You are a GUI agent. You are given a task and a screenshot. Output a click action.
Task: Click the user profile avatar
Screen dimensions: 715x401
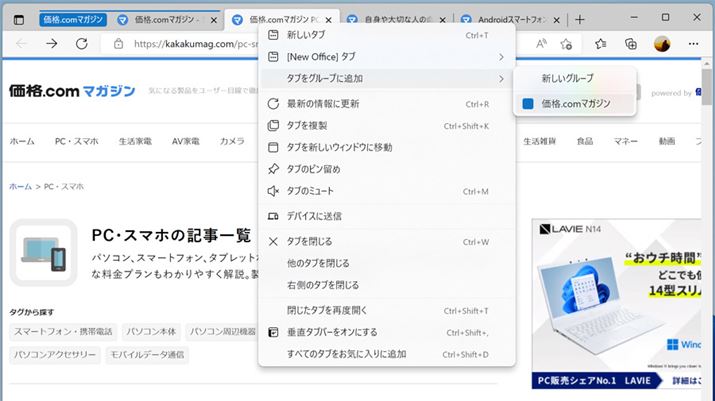[662, 44]
